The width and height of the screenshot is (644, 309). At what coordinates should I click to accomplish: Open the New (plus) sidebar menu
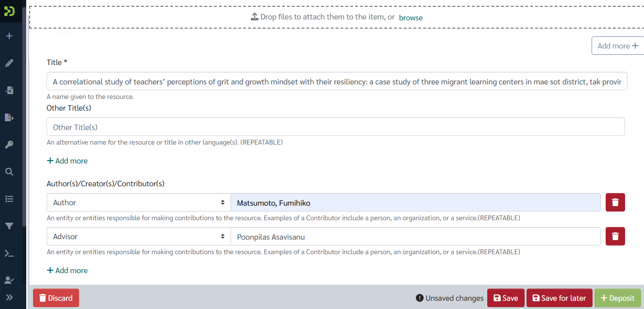(x=9, y=36)
